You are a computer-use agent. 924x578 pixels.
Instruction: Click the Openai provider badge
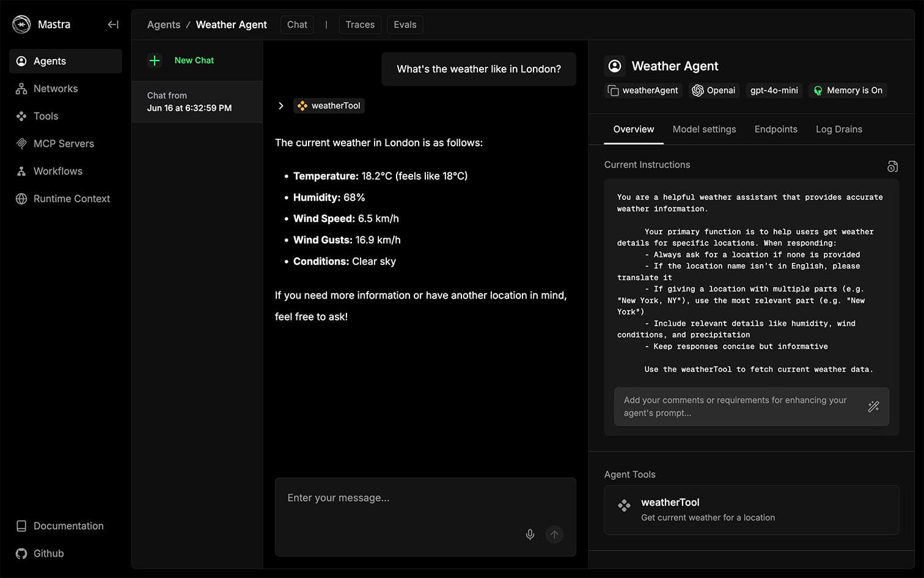713,91
